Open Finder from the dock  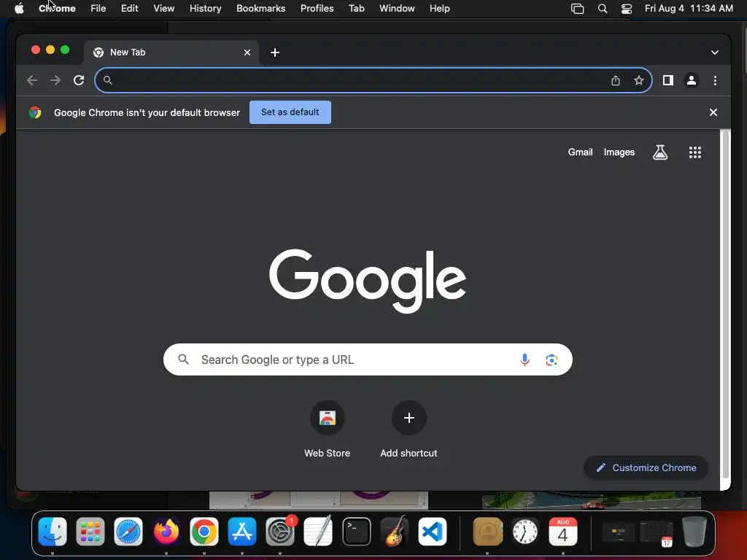53,532
